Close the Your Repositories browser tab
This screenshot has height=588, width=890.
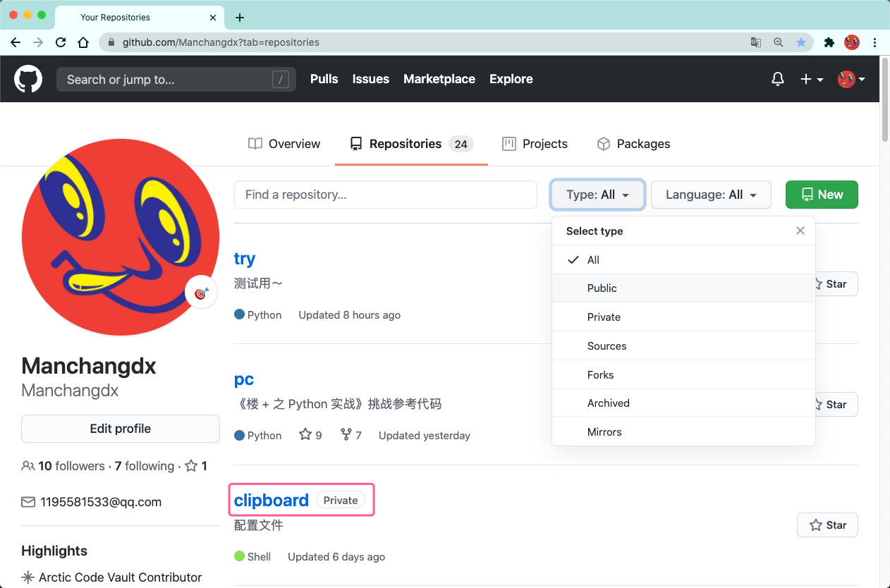(213, 18)
